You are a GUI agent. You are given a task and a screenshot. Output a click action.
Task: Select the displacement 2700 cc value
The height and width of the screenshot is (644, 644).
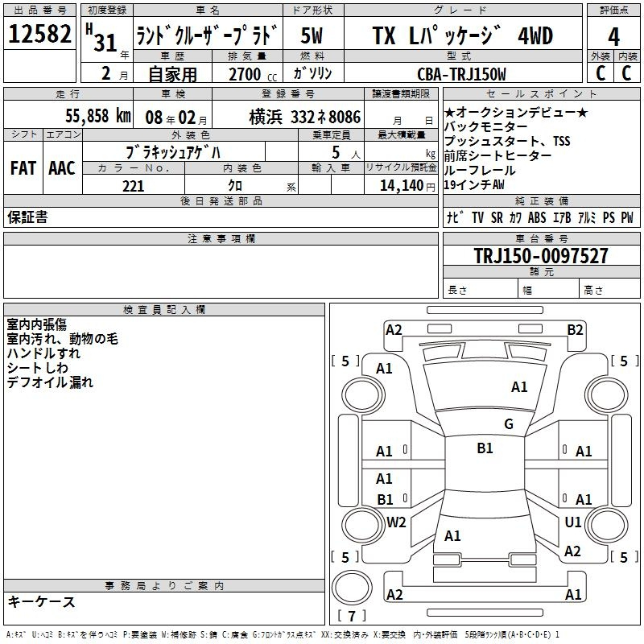tap(253, 75)
